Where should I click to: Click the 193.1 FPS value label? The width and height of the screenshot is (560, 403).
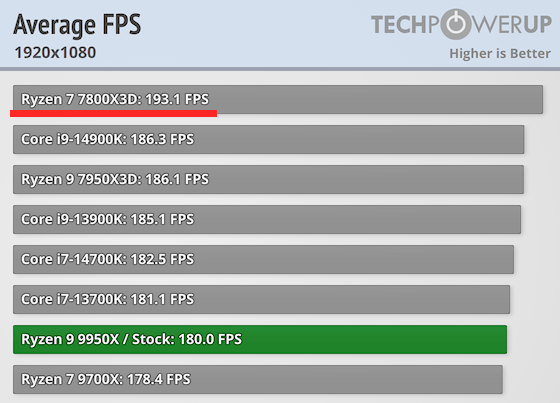coord(176,99)
